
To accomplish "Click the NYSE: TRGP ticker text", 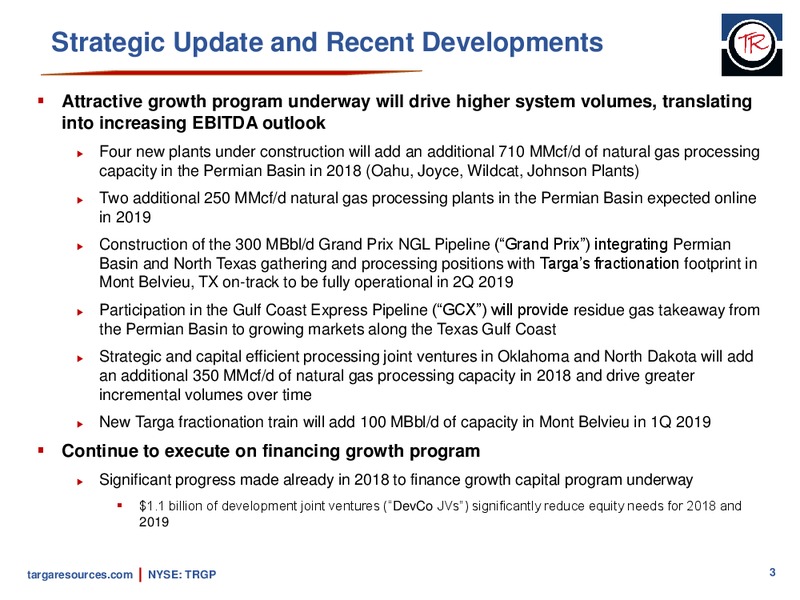I will point(182,574).
